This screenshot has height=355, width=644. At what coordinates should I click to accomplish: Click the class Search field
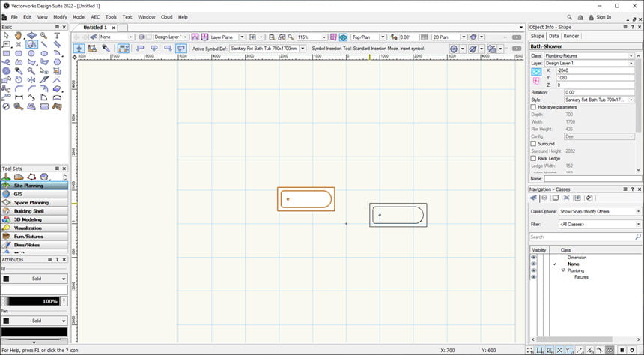(x=586, y=237)
